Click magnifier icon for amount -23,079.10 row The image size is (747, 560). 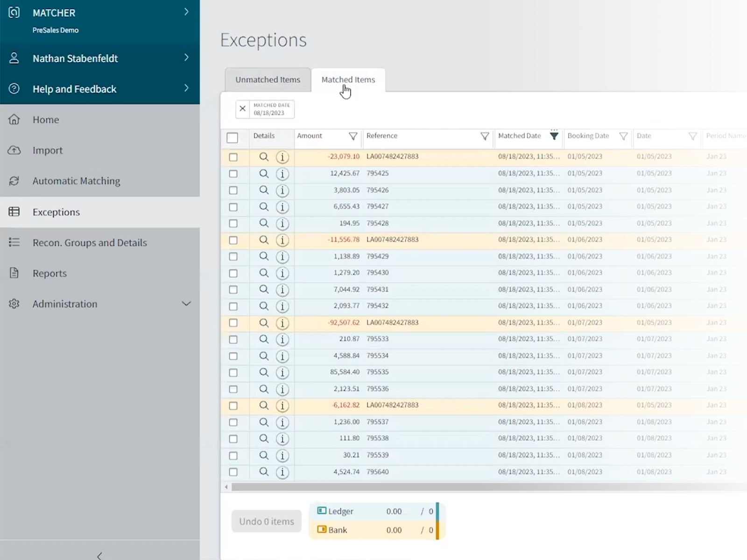pyautogui.click(x=264, y=157)
